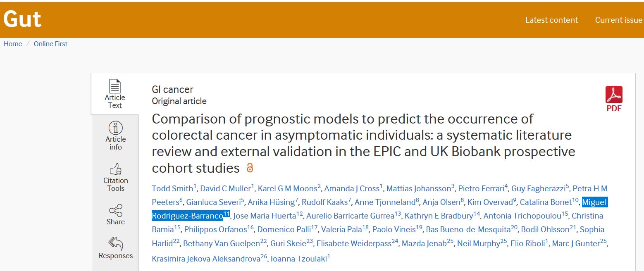This screenshot has width=644, height=271.
Task: Click author Marc J Gunter
Action: [x=576, y=244]
